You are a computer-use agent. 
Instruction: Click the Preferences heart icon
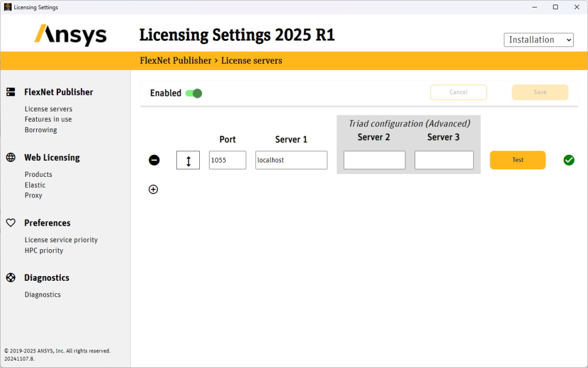tap(10, 223)
